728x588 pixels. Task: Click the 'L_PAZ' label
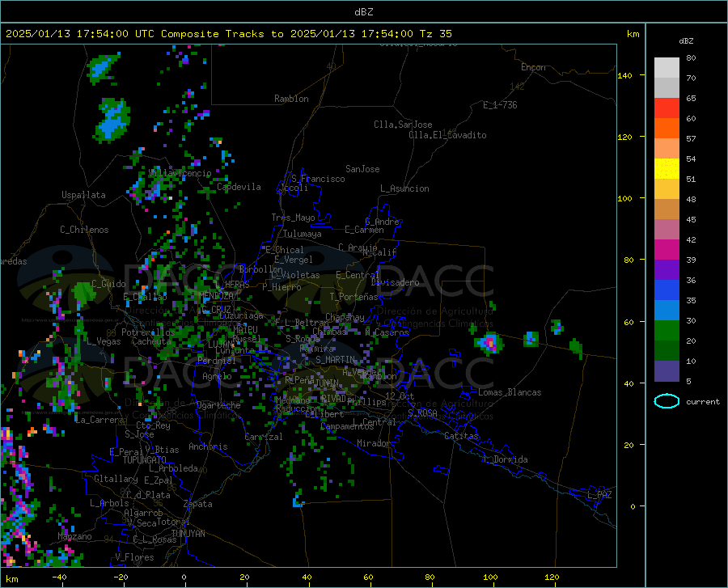click(x=599, y=495)
